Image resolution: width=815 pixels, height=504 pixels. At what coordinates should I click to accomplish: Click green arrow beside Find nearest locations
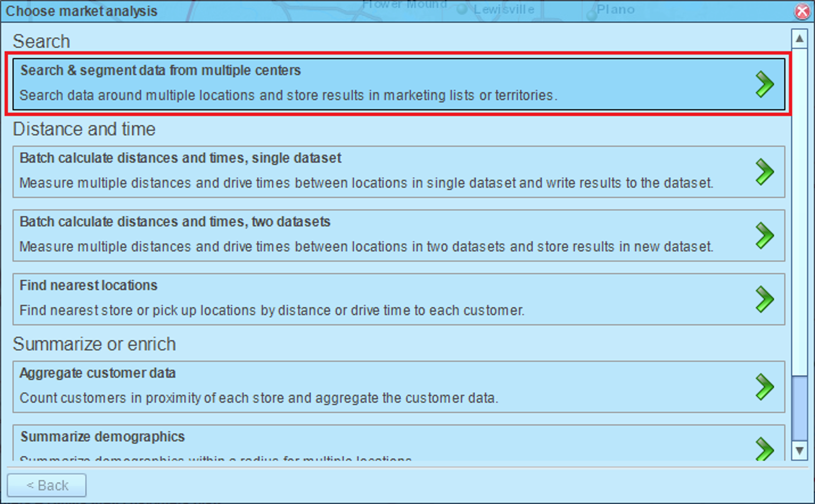[764, 299]
